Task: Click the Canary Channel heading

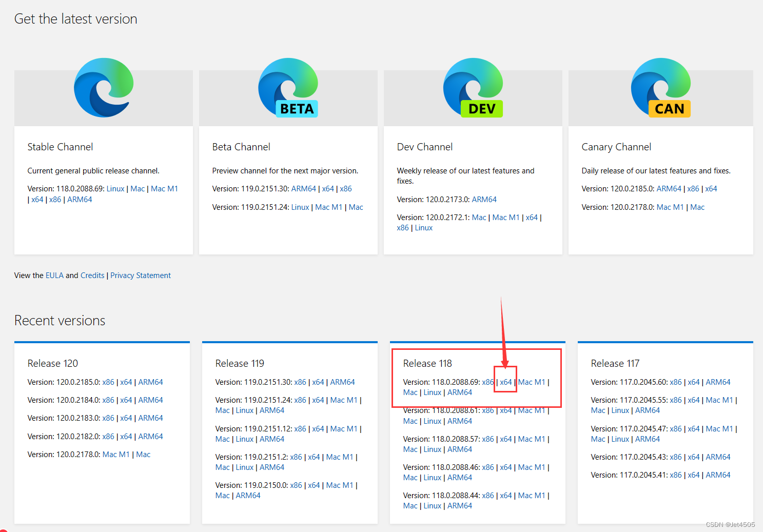Action: tap(616, 147)
